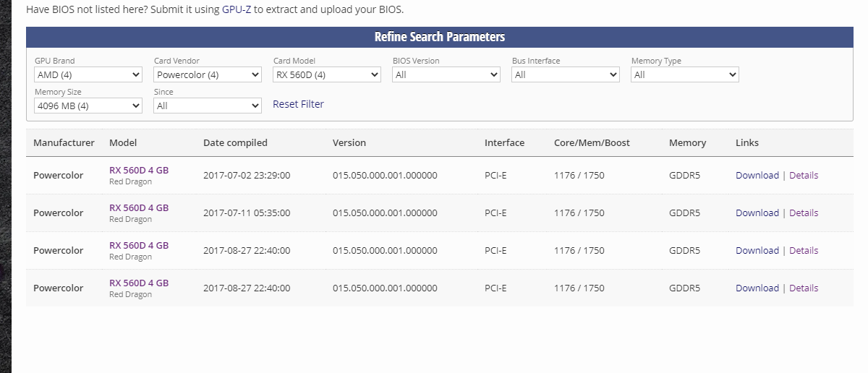
Task: View Details for the 2017-07-02 BIOS
Action: 804,175
